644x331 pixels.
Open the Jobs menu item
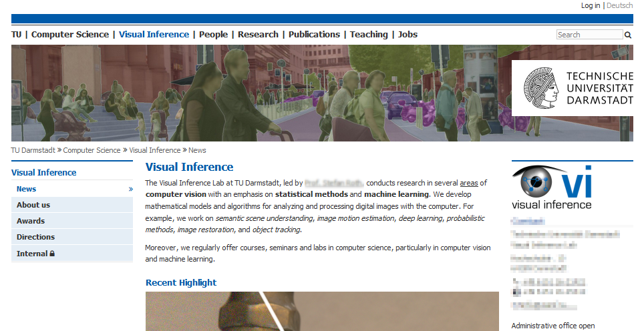[408, 35]
